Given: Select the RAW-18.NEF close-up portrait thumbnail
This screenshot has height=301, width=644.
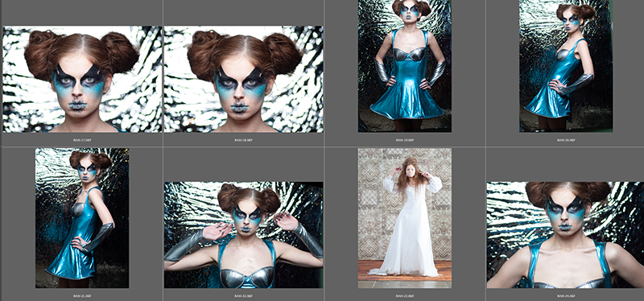Looking at the screenshot, I should 244,79.
